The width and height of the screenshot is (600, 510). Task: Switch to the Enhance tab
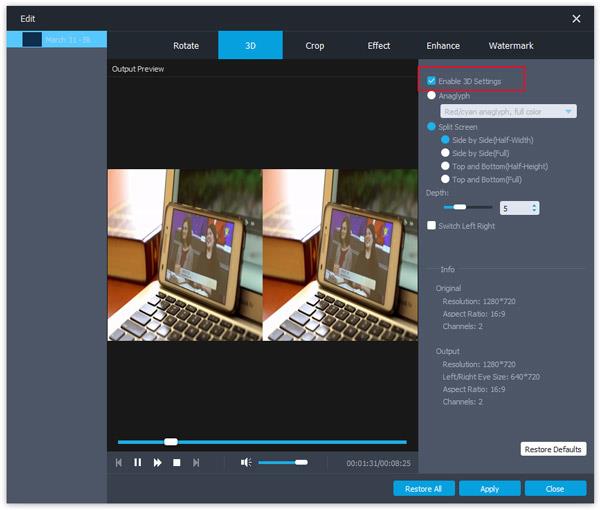click(x=443, y=46)
